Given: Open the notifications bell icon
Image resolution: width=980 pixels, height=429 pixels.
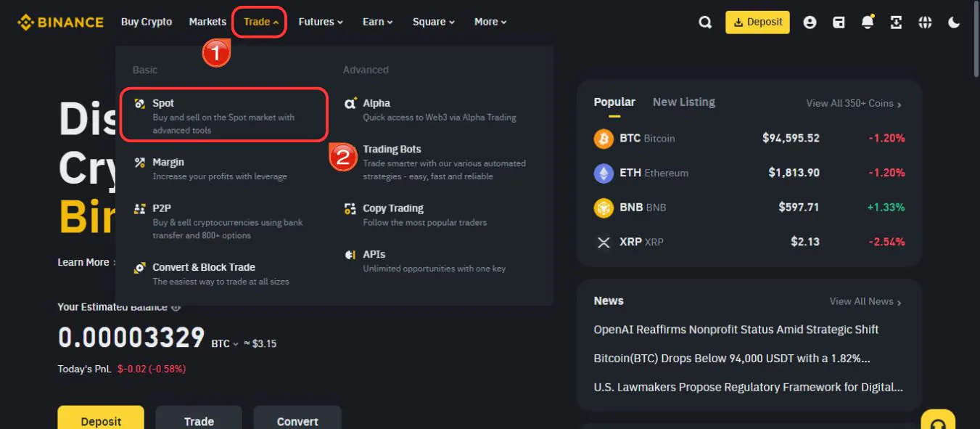Looking at the screenshot, I should [x=868, y=23].
